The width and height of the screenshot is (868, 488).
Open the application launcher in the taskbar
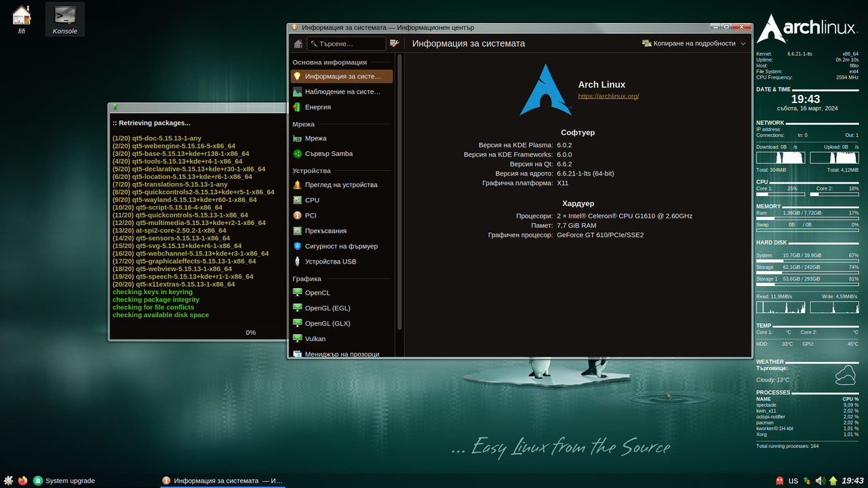pos(8,481)
